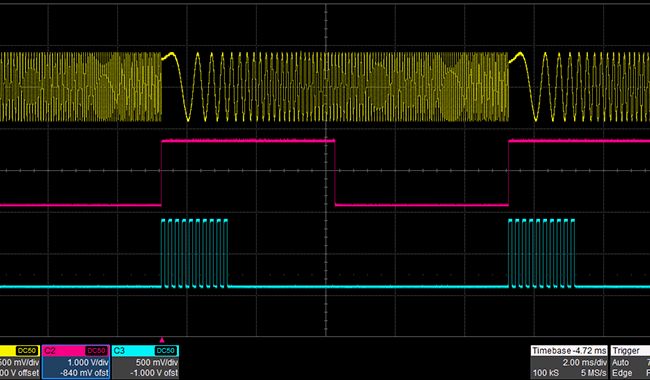
Task: Click the 5 MS/s sample rate readout
Action: coord(594,373)
